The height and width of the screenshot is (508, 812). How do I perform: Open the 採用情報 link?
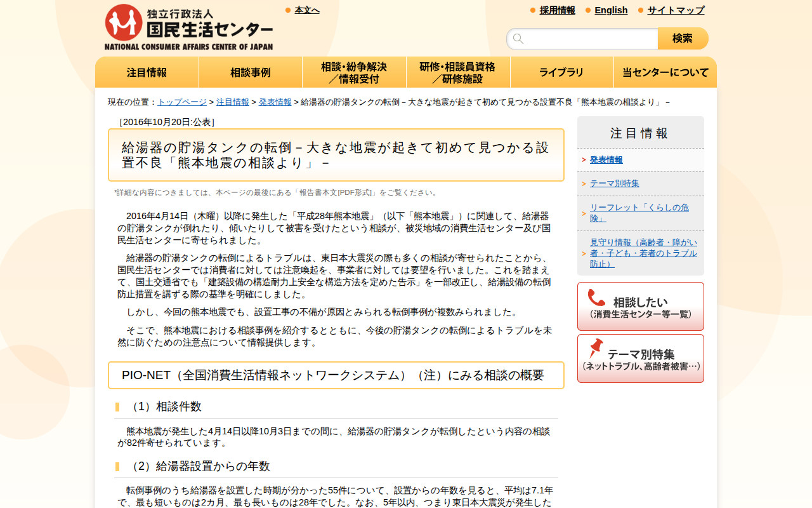(x=557, y=10)
